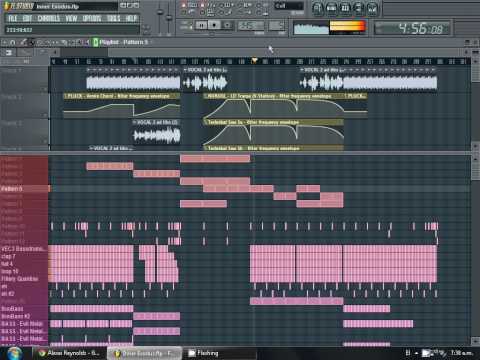
Task: Open the browser shortcut button
Action: 359,8
